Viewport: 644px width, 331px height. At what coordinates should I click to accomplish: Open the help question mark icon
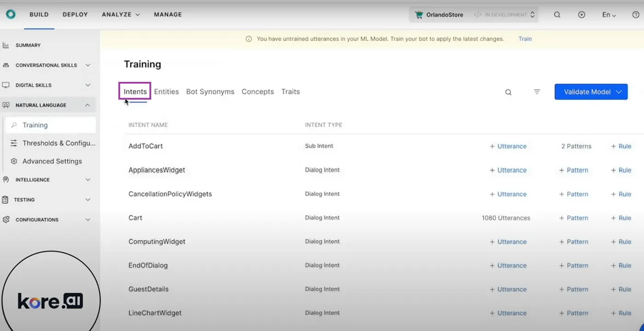[636, 15]
